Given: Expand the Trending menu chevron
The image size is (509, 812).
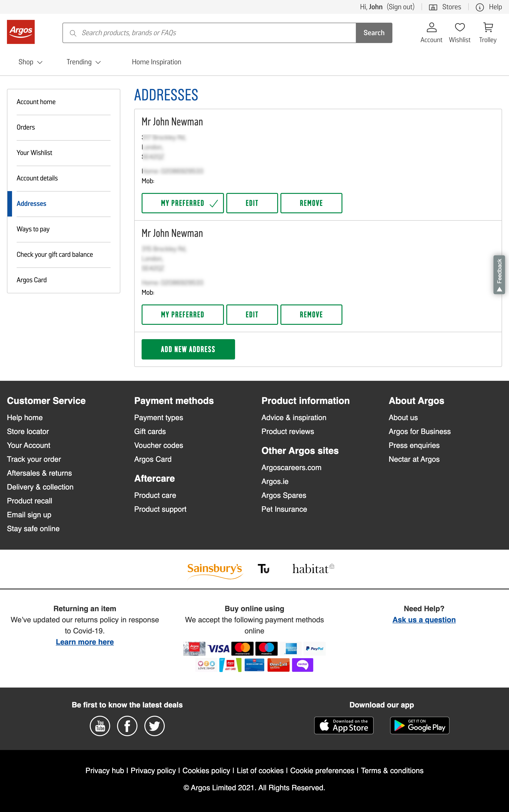Looking at the screenshot, I should click(x=98, y=62).
